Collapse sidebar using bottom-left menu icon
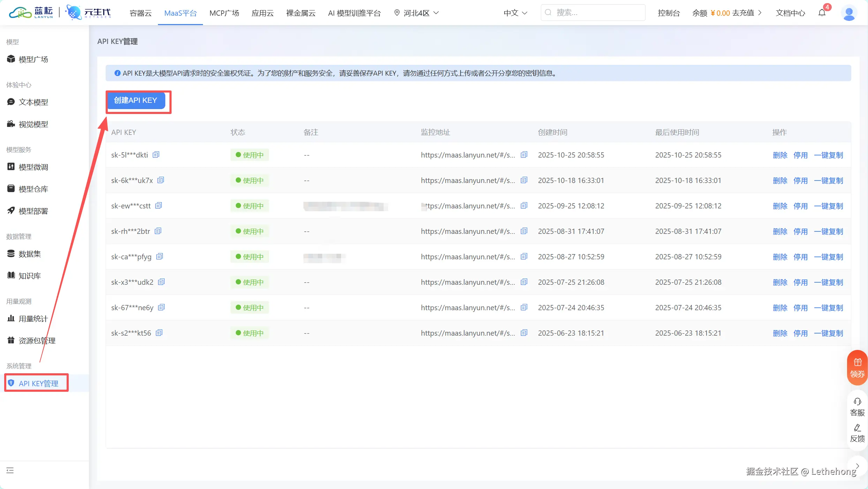This screenshot has width=868, height=489. (10, 471)
